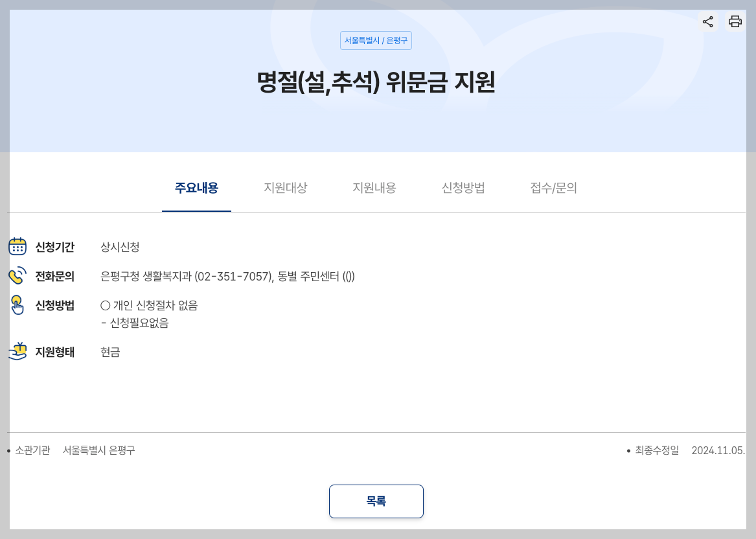The height and width of the screenshot is (539, 756).
Task: Select the 서울특별시 / 은평구 region badge
Action: click(x=376, y=40)
